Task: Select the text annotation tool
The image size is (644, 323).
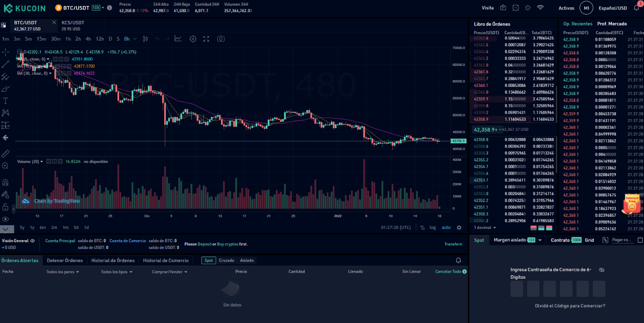Action: [x=5, y=101]
